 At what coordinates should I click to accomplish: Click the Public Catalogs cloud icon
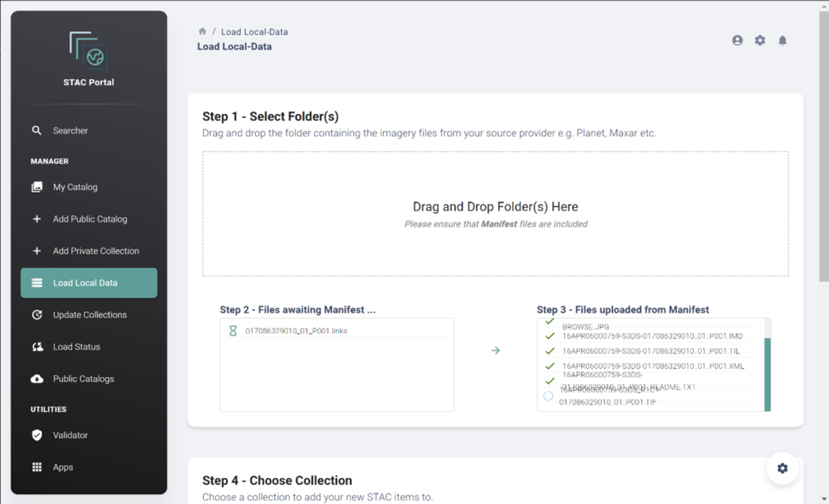point(36,379)
